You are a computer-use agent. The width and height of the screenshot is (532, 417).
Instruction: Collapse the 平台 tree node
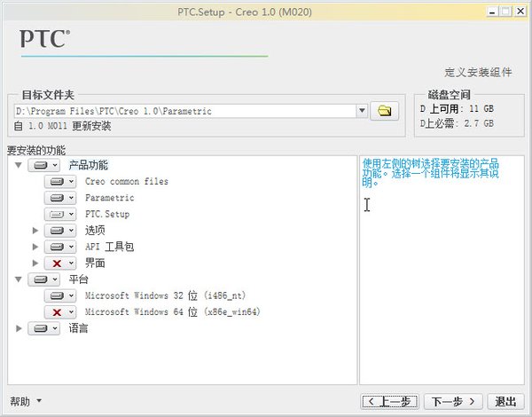point(19,279)
